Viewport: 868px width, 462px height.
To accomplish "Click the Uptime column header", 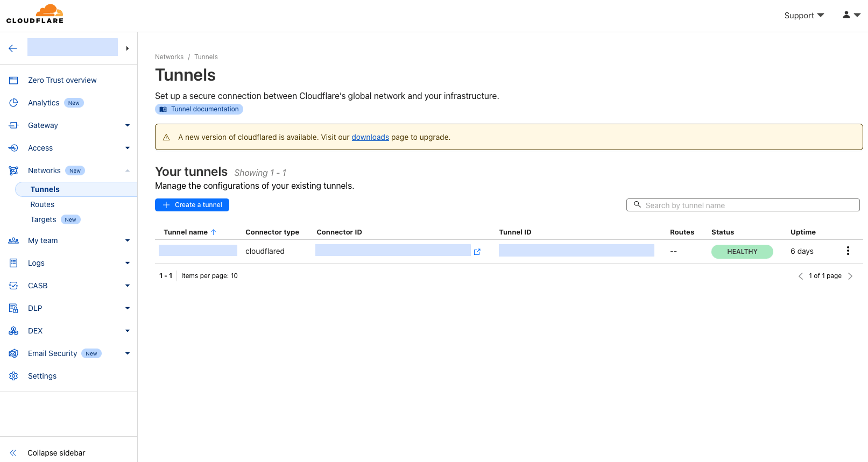I will 803,232.
